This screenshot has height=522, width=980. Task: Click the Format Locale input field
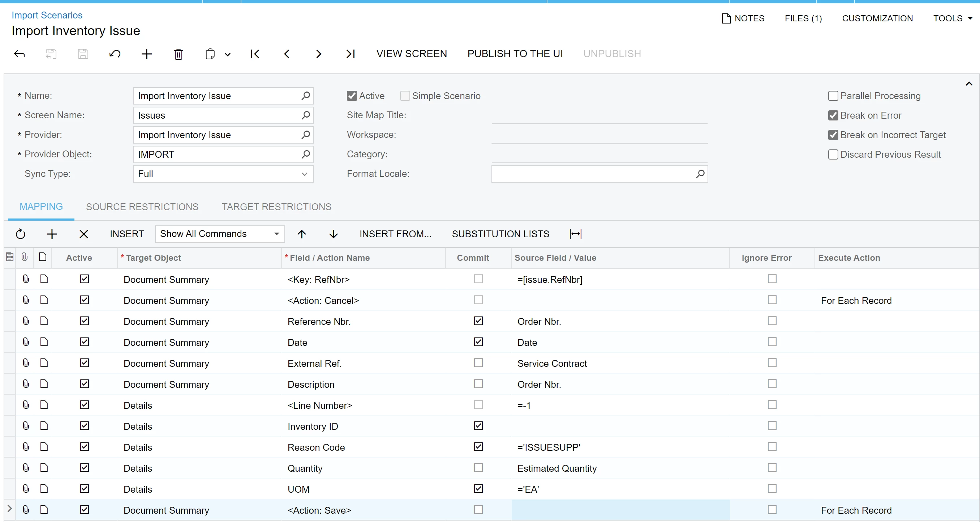pyautogui.click(x=593, y=174)
